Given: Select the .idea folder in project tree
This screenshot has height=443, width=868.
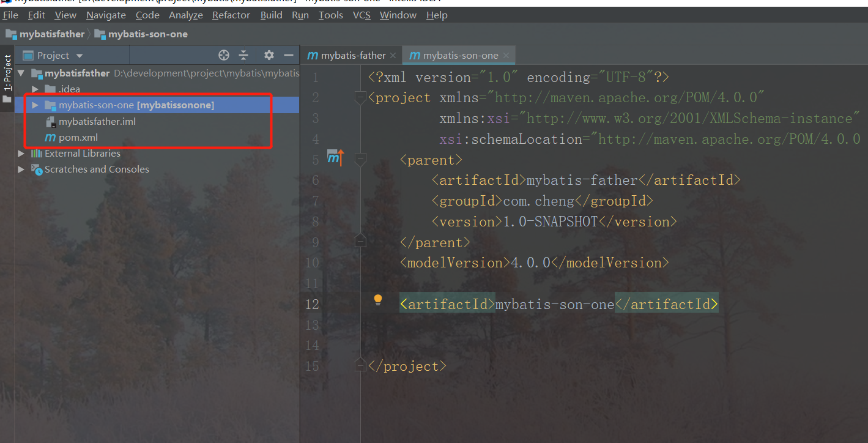Looking at the screenshot, I should click(69, 89).
